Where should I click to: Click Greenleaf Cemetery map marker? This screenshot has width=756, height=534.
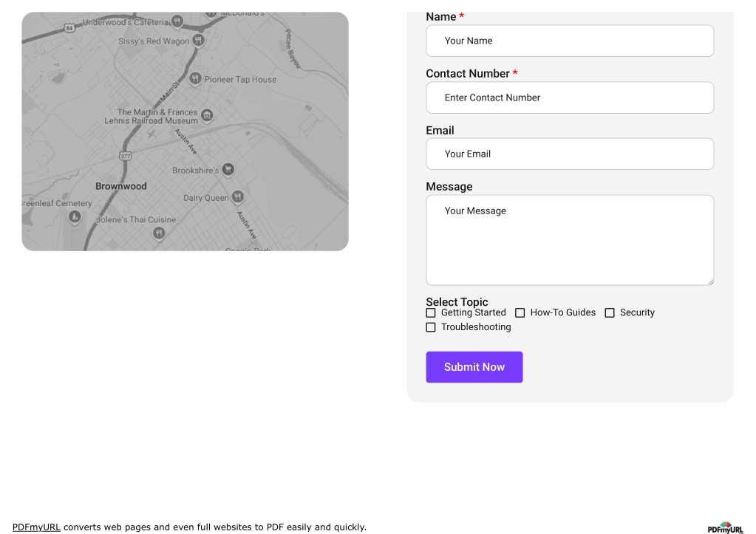coord(74,217)
